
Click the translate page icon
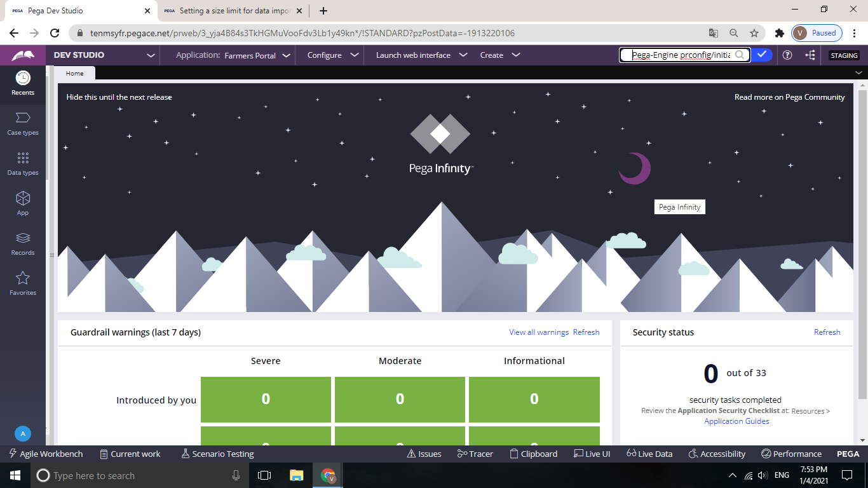714,33
